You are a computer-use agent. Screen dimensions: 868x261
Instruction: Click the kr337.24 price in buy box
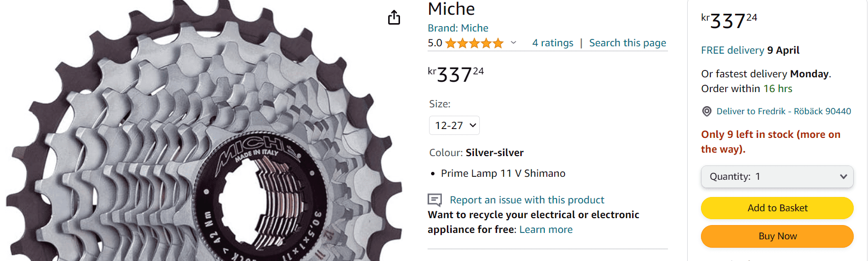tap(729, 21)
